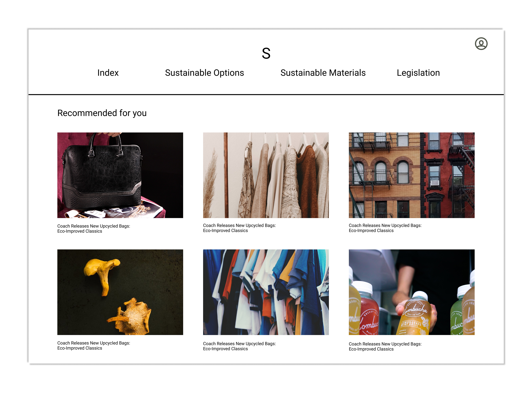
Task: Open the brick apartment buildings image
Action: click(x=411, y=175)
